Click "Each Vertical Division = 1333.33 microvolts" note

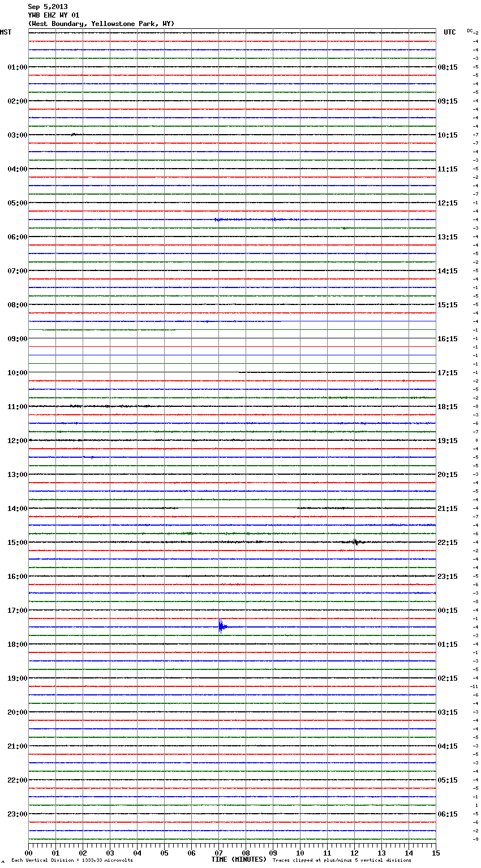point(72,861)
